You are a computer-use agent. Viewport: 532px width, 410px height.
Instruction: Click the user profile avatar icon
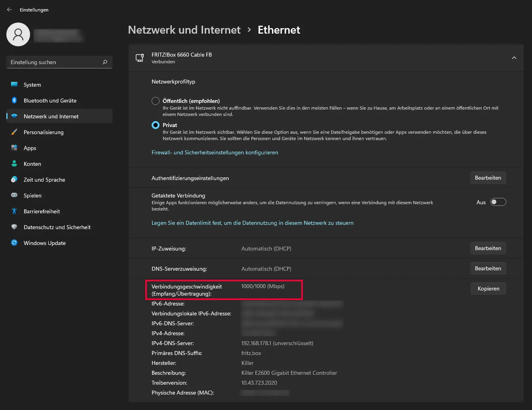click(18, 34)
